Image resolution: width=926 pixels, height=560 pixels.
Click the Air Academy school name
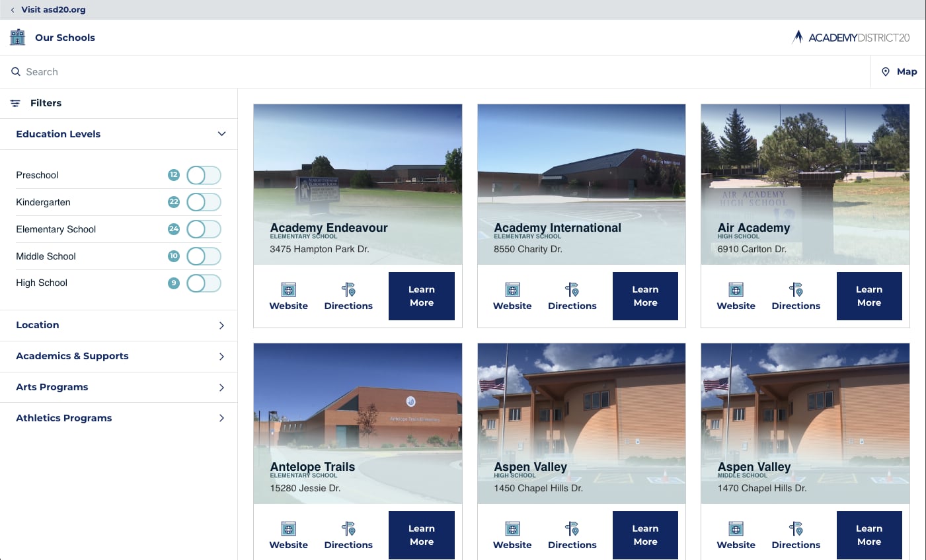pyautogui.click(x=753, y=228)
